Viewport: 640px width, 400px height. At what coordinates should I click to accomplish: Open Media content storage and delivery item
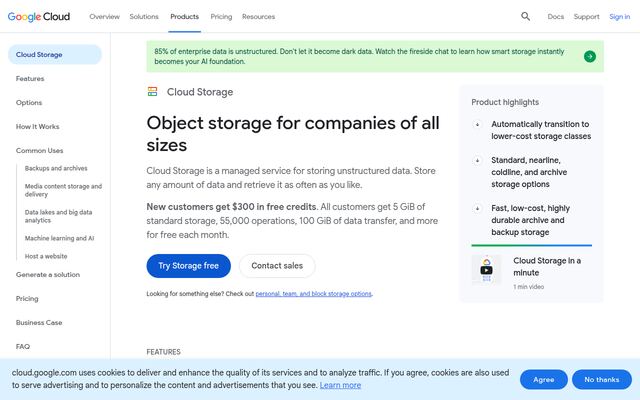[63, 190]
